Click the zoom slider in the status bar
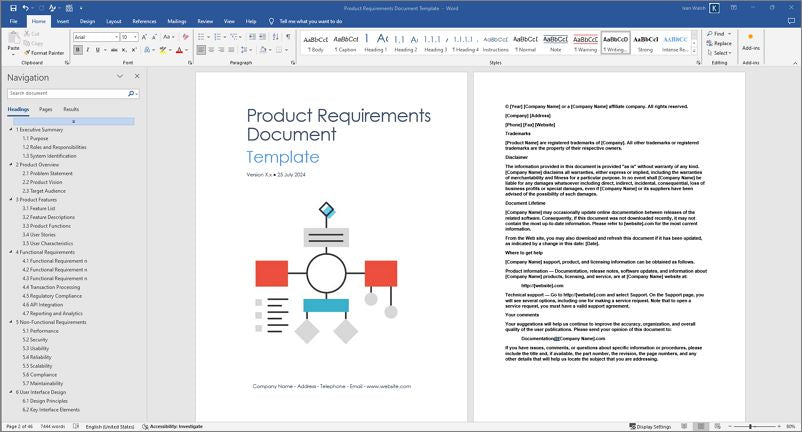The height and width of the screenshot is (432, 802). pyautogui.click(x=750, y=426)
